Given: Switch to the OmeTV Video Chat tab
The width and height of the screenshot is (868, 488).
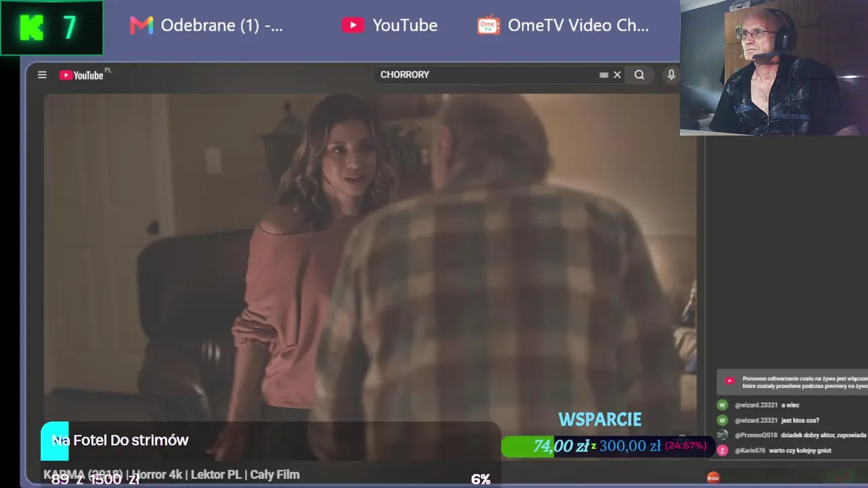Looking at the screenshot, I should 563,26.
